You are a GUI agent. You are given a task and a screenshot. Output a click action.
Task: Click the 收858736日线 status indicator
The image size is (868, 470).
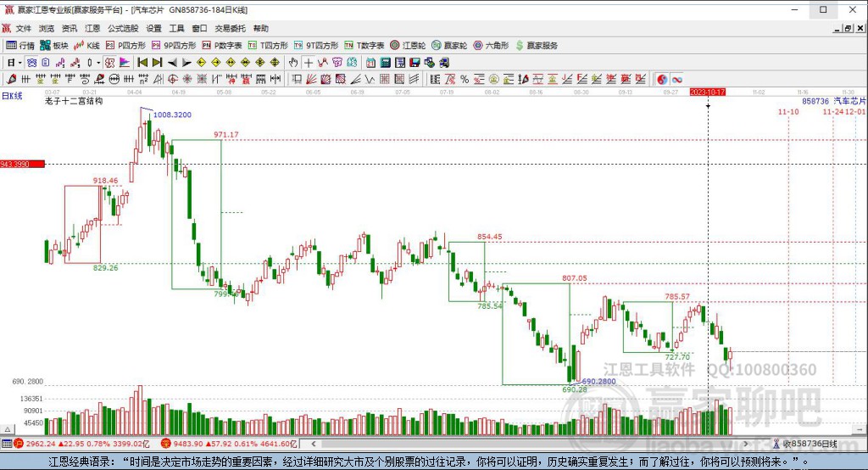coord(805,444)
